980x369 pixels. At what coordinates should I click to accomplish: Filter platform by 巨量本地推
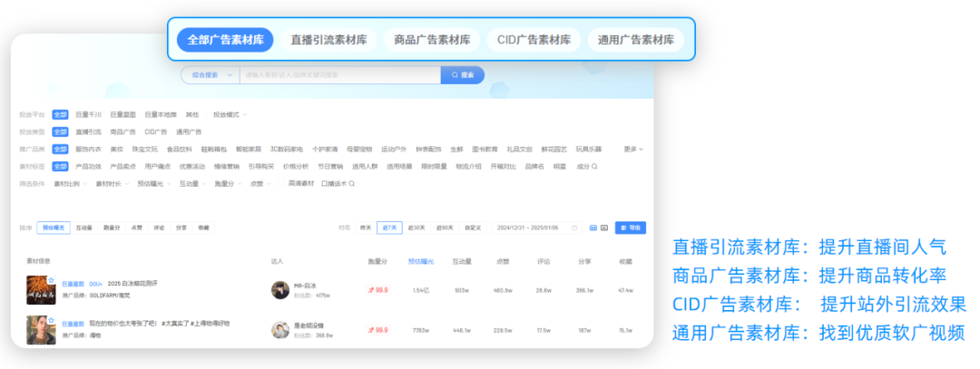coord(161,115)
